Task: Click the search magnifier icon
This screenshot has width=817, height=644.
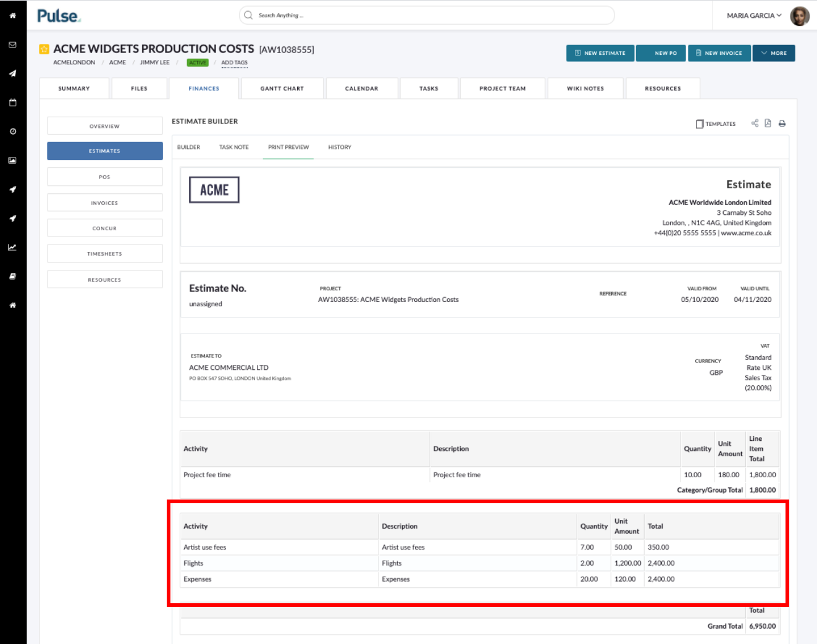Action: [248, 15]
